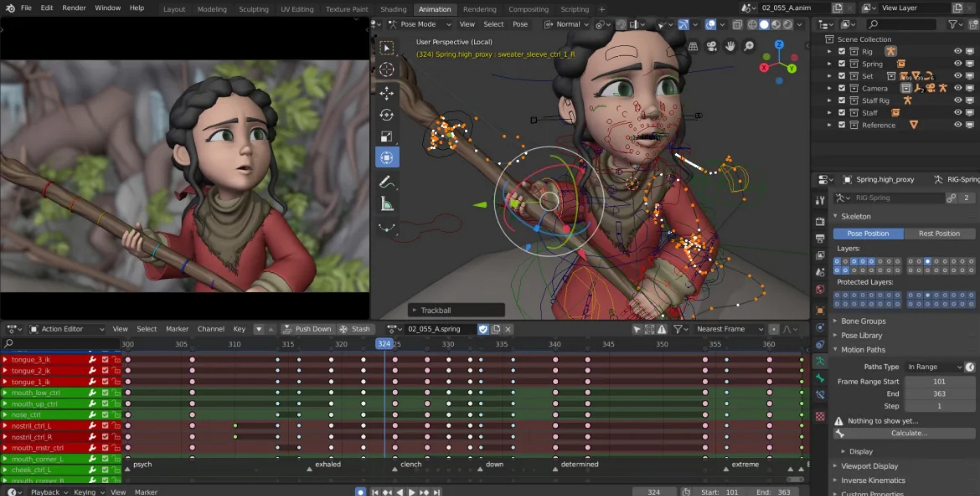The image size is (980, 496).
Task: Click the 'determined' pose marker in timeline
Action: coord(555,469)
